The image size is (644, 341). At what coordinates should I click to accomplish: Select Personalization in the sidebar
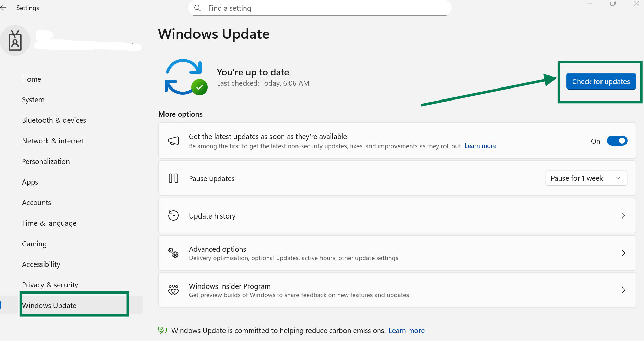point(46,162)
